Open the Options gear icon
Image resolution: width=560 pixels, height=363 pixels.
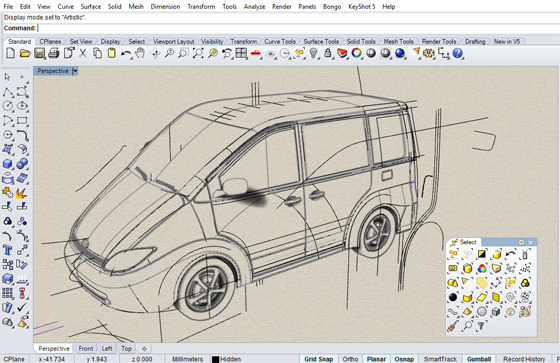tap(428, 54)
